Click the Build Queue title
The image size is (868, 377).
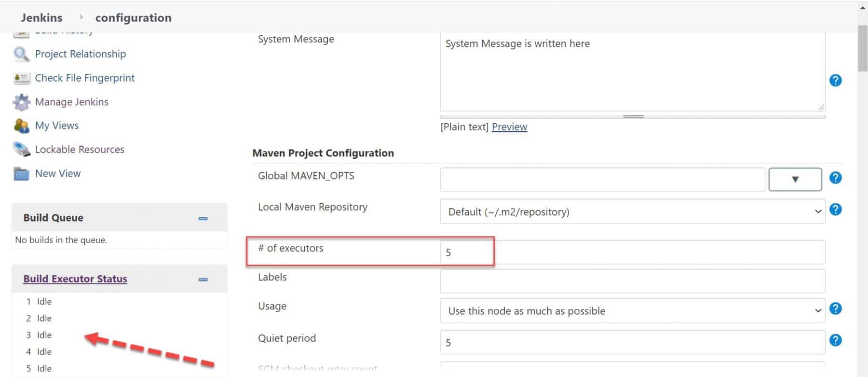pyautogui.click(x=53, y=218)
